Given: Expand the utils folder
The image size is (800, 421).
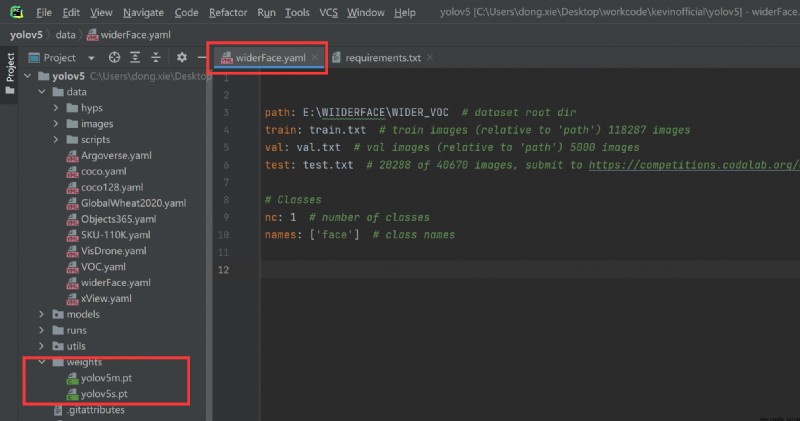Looking at the screenshot, I should click(x=42, y=346).
